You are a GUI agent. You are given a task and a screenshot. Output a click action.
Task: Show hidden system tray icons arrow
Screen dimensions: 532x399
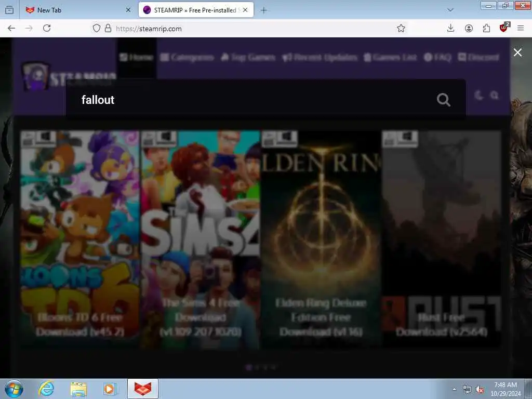(454, 389)
